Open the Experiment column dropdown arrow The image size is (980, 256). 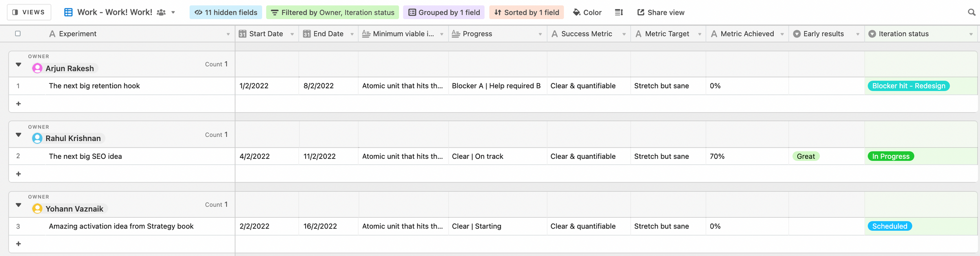[228, 34]
